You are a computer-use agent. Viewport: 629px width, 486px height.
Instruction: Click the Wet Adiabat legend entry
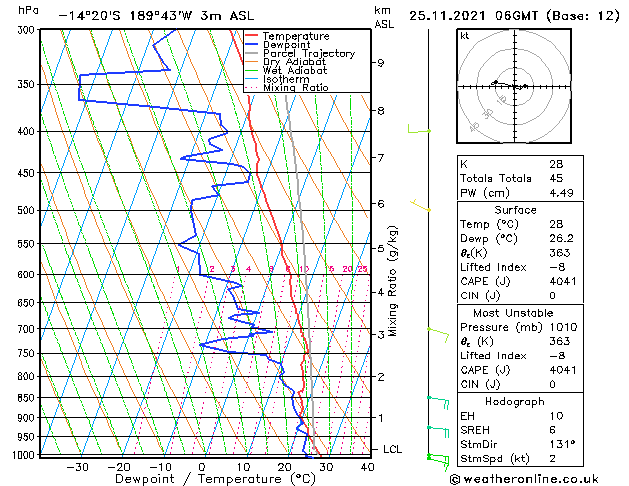coord(290,71)
